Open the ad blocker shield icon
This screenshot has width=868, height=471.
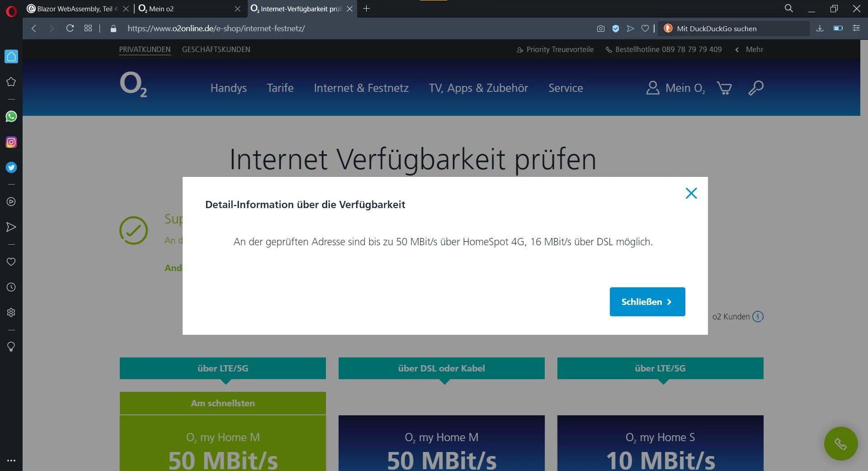point(616,29)
